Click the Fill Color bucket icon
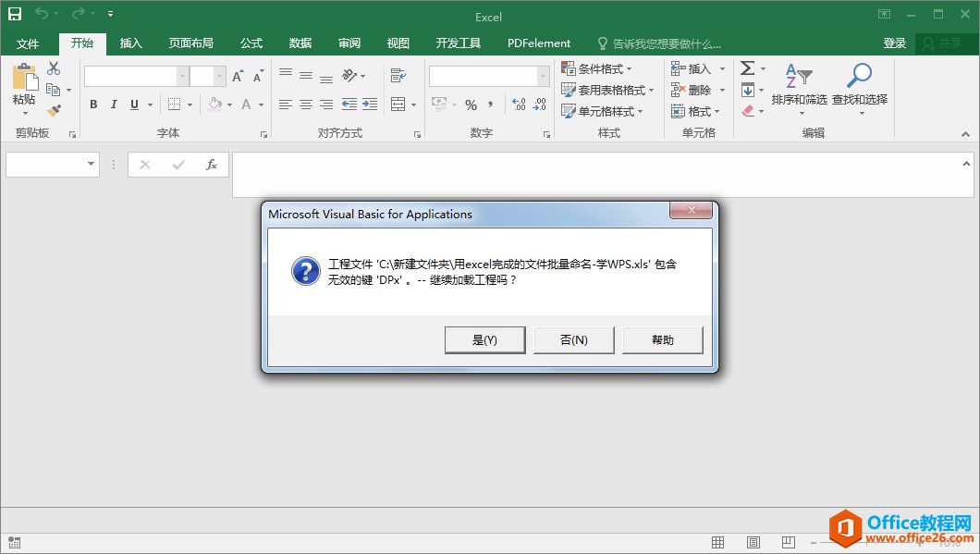Image resolution: width=980 pixels, height=554 pixels. click(215, 104)
